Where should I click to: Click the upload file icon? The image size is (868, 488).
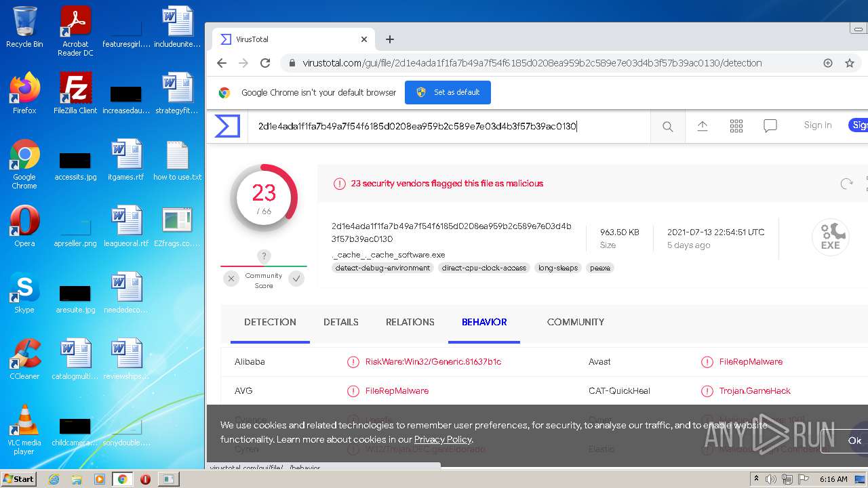point(703,126)
